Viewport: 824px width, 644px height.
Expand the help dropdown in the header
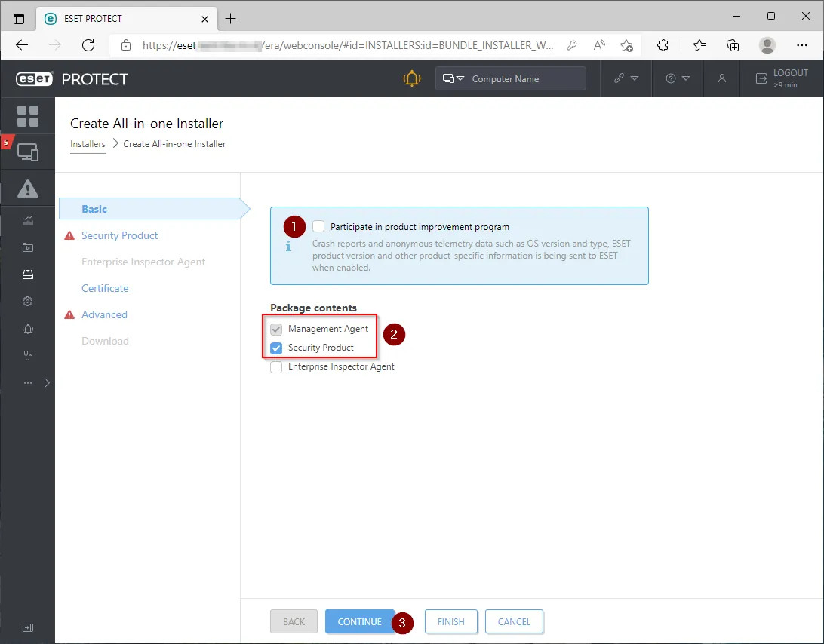pyautogui.click(x=678, y=78)
